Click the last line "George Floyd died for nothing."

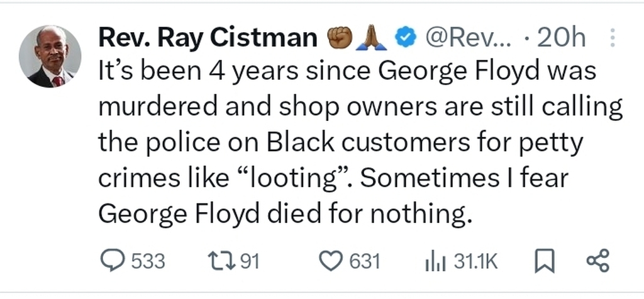(284, 214)
